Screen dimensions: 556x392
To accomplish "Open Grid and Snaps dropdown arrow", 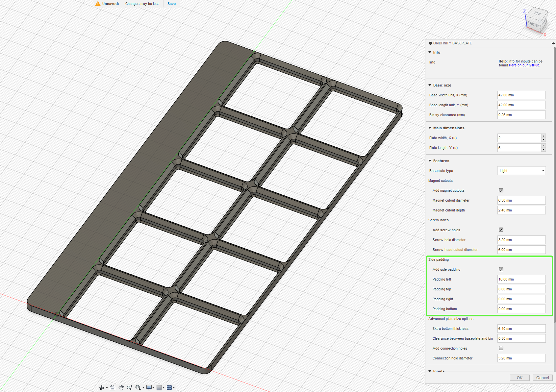I will pos(164,388).
